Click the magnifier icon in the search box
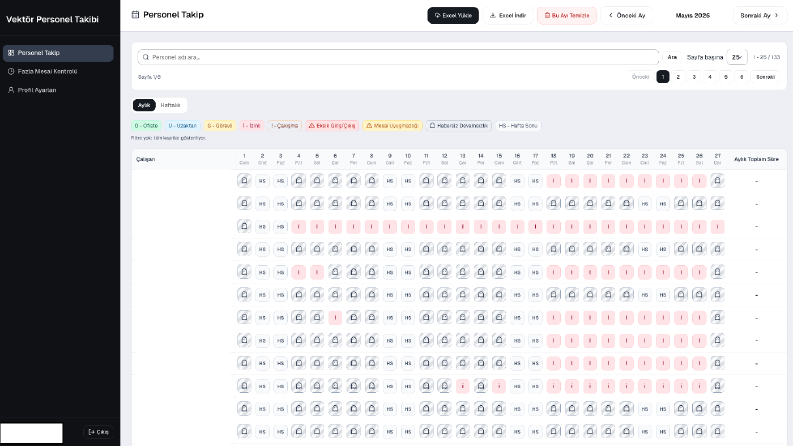Viewport: 793px width, 446px height. click(146, 57)
